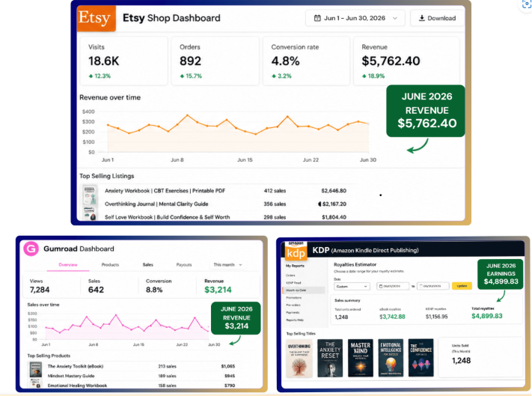
Task: Click the Download button on Etsy dashboard
Action: tap(437, 18)
